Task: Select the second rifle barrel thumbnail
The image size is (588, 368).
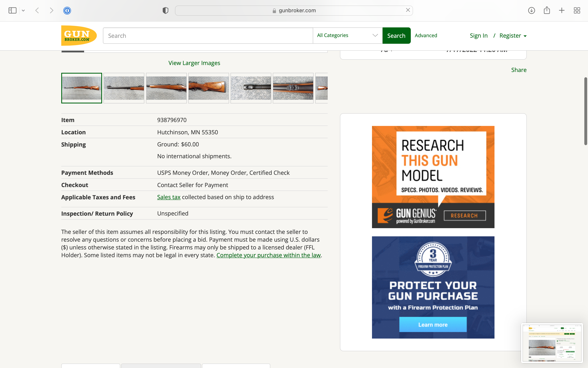Action: (x=124, y=88)
